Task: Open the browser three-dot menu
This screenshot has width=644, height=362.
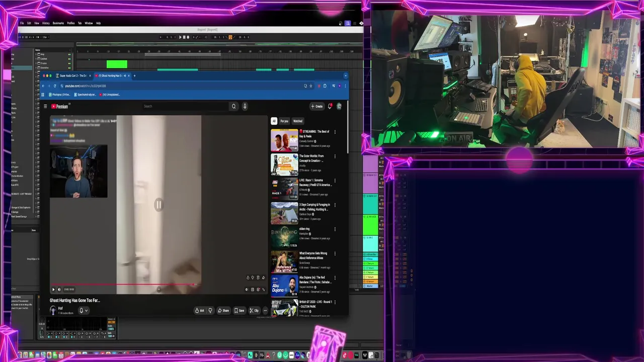Action: pyautogui.click(x=345, y=86)
